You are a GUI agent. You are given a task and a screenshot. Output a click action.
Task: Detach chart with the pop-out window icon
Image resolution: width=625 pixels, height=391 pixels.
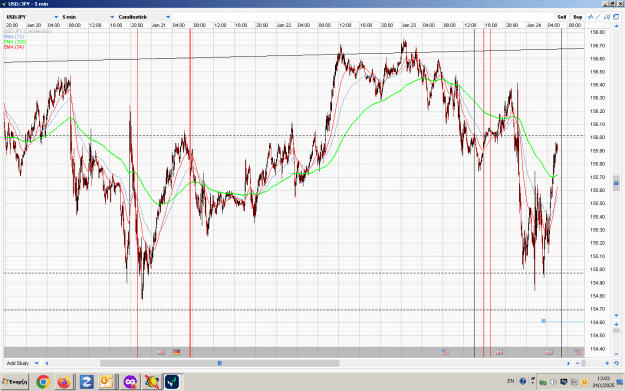(x=616, y=17)
